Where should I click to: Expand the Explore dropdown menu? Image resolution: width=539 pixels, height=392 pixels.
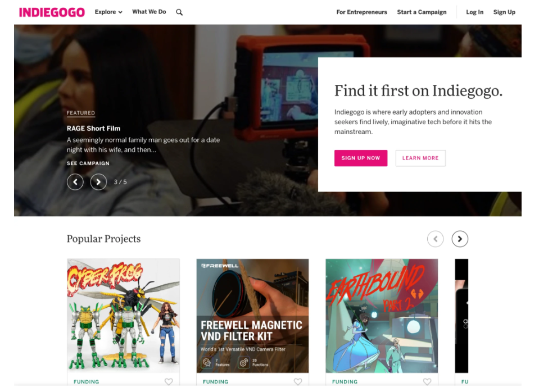click(x=108, y=12)
